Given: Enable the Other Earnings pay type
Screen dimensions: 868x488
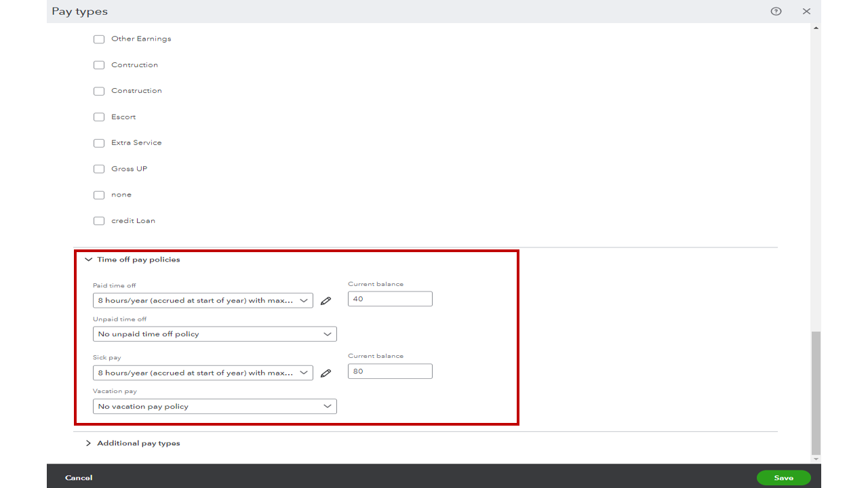Looking at the screenshot, I should click(98, 39).
